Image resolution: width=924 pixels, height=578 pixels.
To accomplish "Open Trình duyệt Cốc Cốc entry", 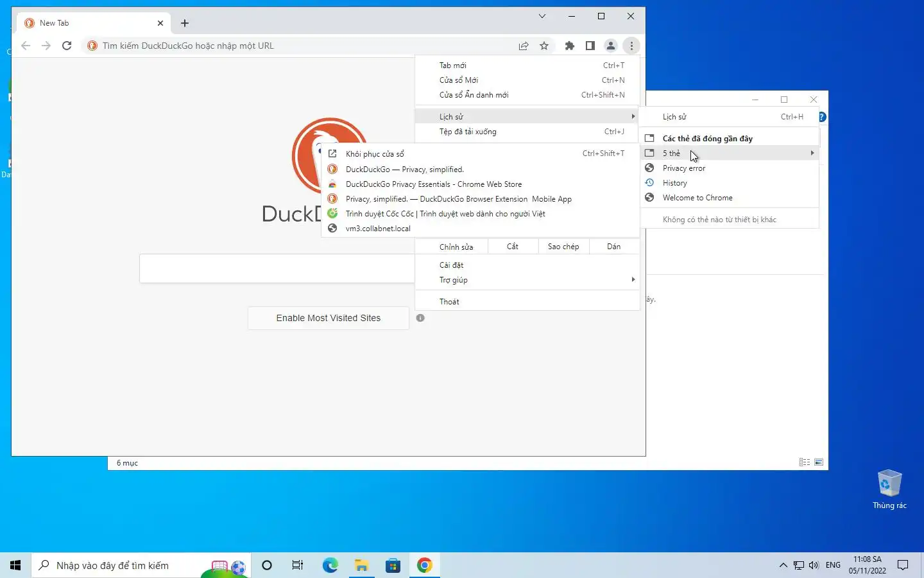I will tap(480, 213).
